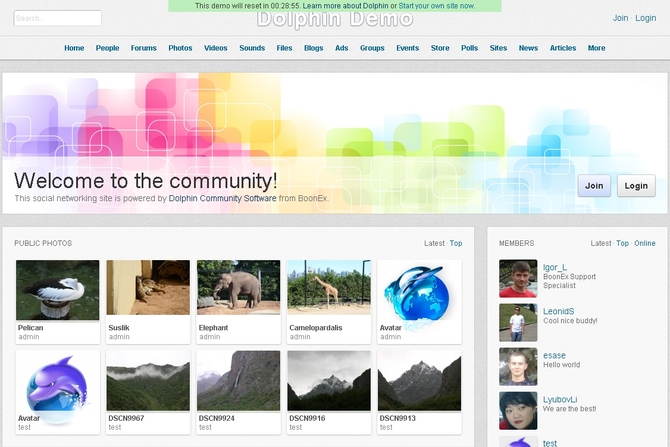Click Igor_L member profile picture
Image resolution: width=670 pixels, height=447 pixels.
pos(518,279)
